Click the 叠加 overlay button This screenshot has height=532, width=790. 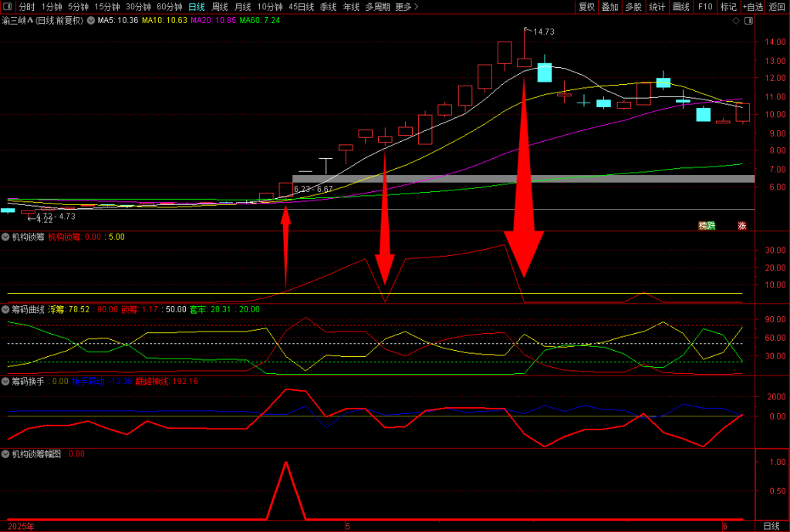609,7
